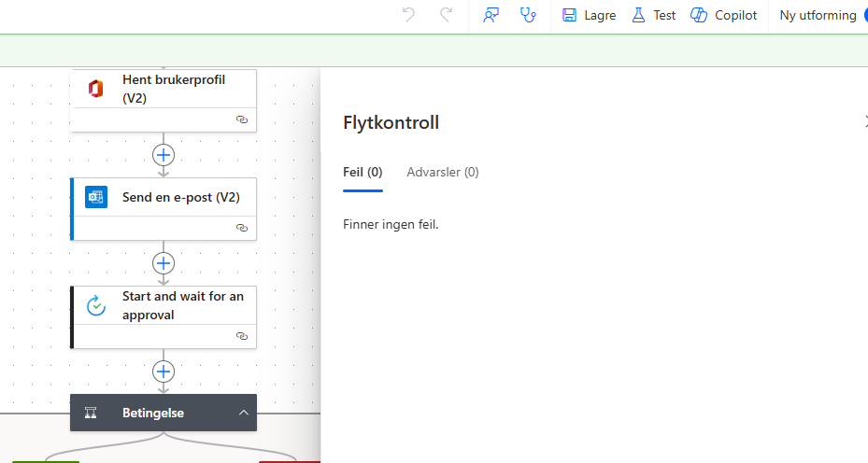Viewport: 868px width, 463px height.
Task: Click Lagre to save the flow
Action: 589,15
